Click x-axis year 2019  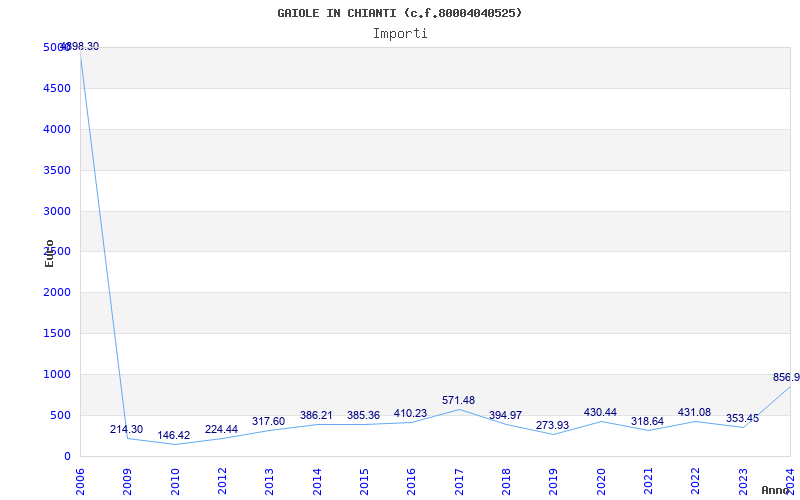553,481
